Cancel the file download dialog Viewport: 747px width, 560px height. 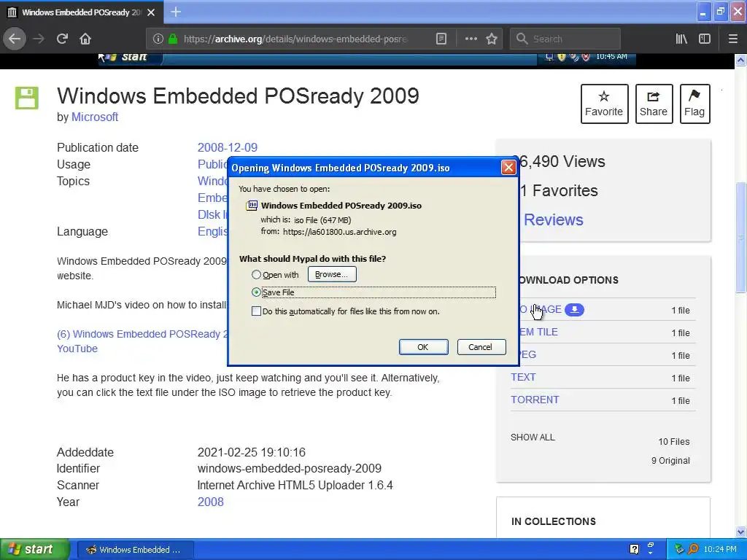[481, 347]
